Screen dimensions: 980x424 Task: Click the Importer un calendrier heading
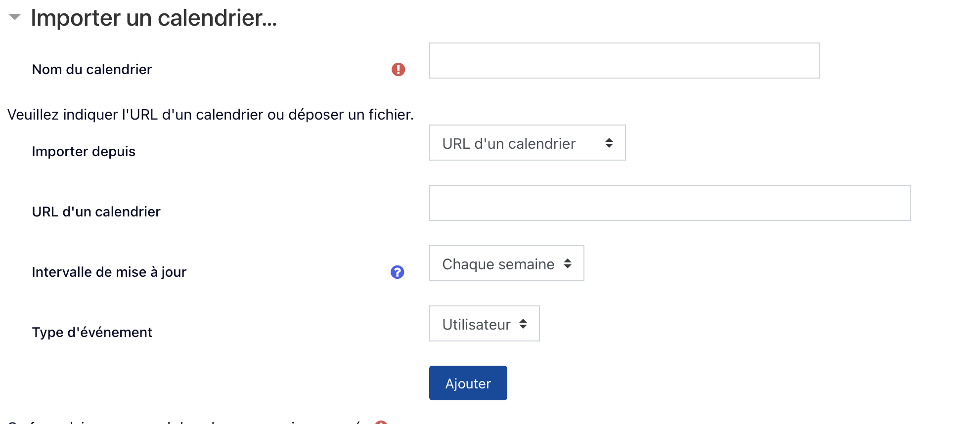153,18
